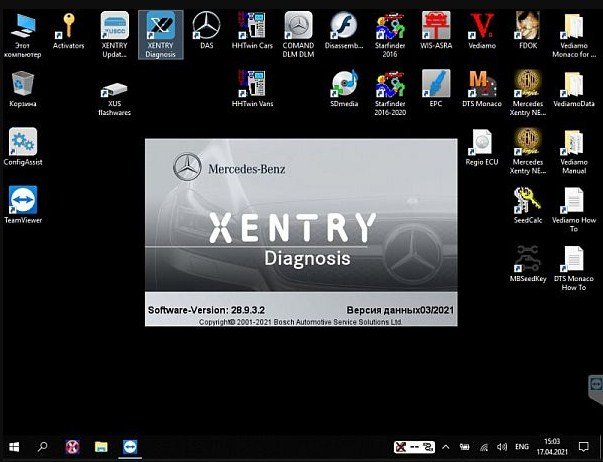Image resolution: width=603 pixels, height=462 pixels.
Task: Switch input language via ENG indicator
Action: pos(522,446)
